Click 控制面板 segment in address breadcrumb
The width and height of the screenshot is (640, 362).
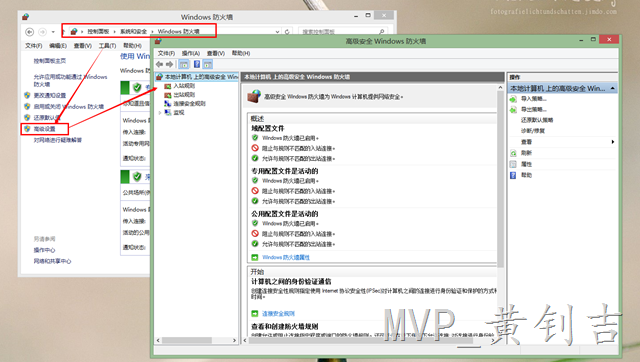pyautogui.click(x=98, y=31)
